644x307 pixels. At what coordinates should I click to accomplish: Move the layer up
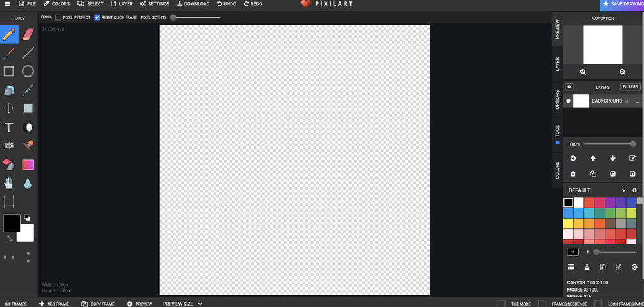point(592,159)
